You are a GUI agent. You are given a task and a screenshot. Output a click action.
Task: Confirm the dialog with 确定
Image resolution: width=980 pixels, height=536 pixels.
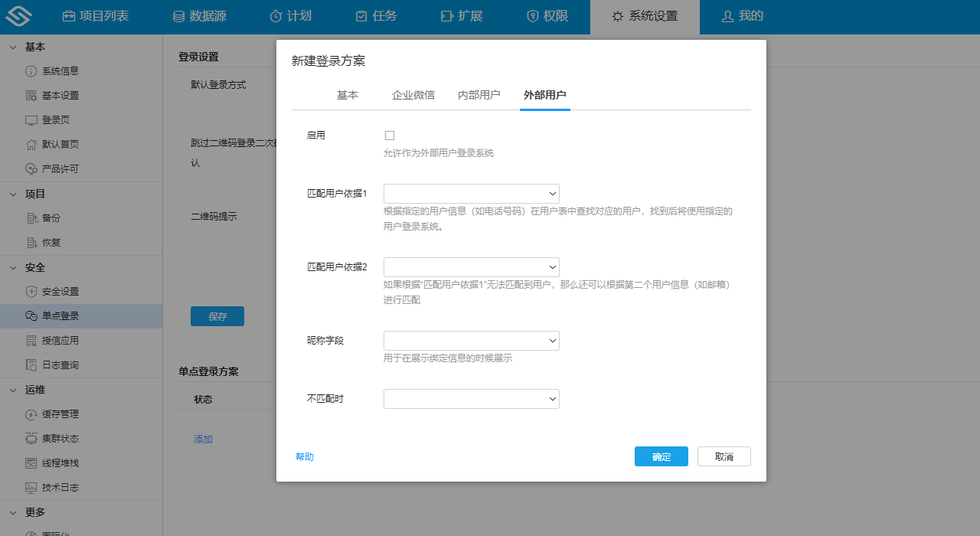661,456
